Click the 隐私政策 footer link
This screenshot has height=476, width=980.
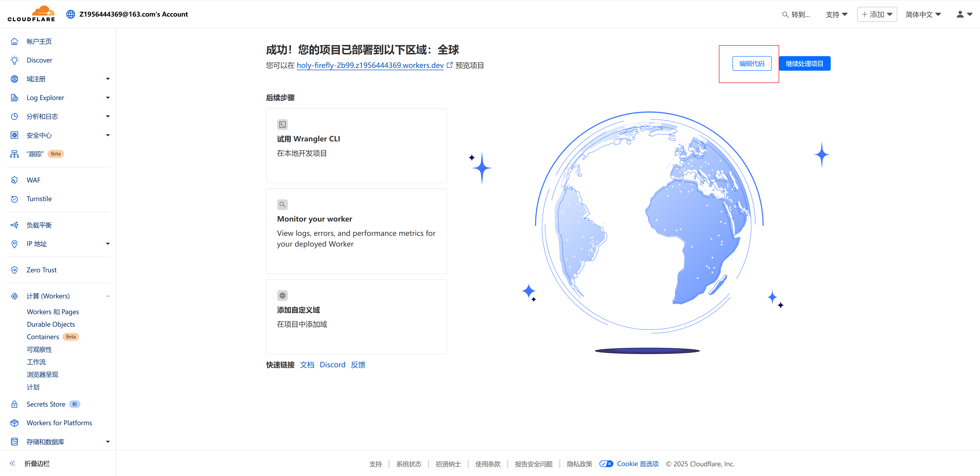[579, 464]
